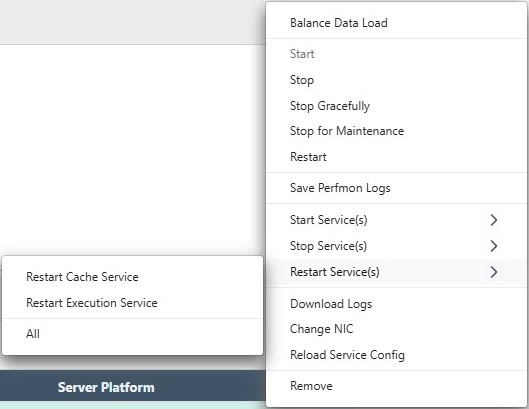Choose Stop from the context menu
529x409 pixels.
pos(397,80)
